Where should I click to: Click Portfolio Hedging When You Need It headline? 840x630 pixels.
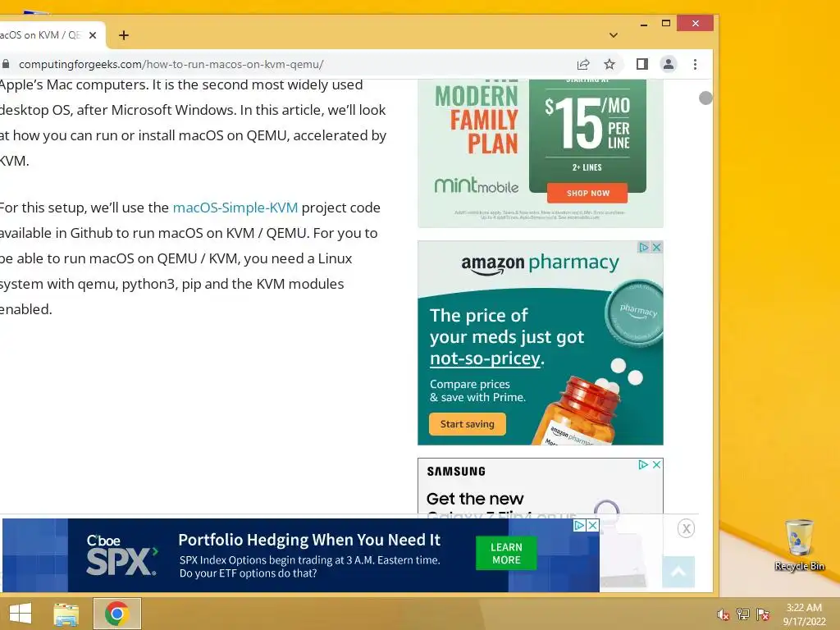coord(309,540)
